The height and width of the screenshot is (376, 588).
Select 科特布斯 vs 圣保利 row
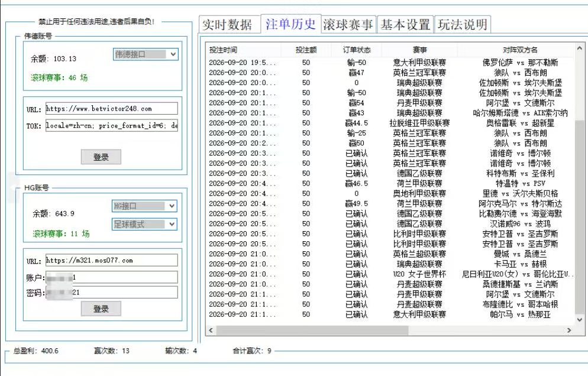tap(390, 173)
